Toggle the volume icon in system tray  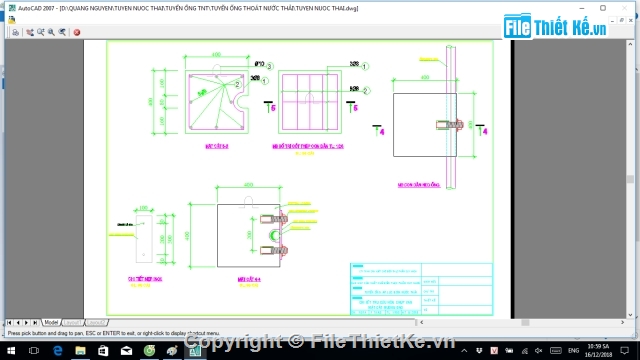point(539,351)
